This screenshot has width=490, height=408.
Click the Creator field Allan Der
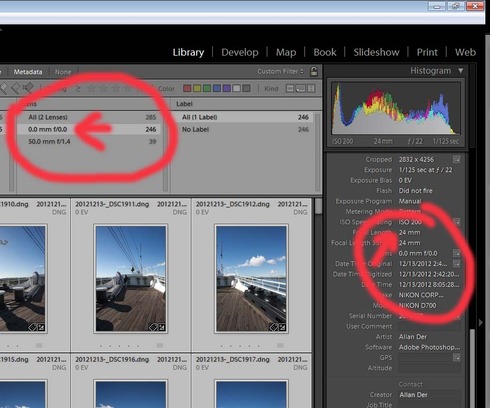coord(430,395)
